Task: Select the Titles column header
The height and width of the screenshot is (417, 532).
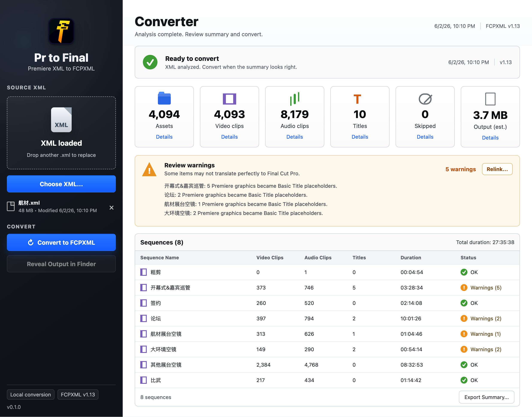Action: coord(359,257)
